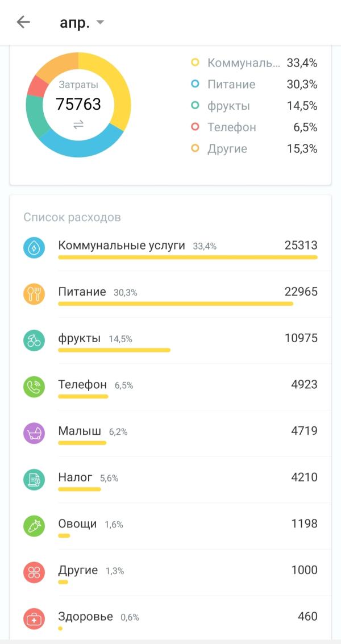Open the Питание expense amount 22965
The image size is (341, 644).
coord(301,292)
